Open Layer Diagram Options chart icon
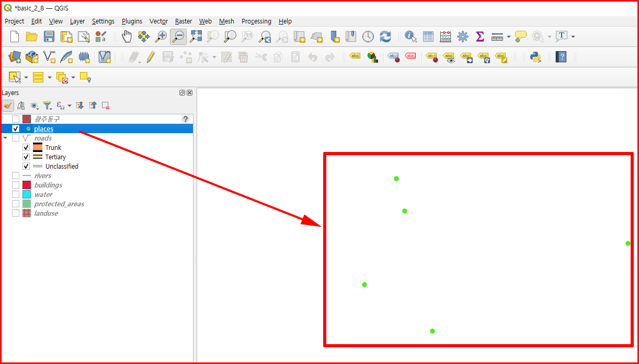Viewport: 639px width, 364px height. tap(372, 57)
